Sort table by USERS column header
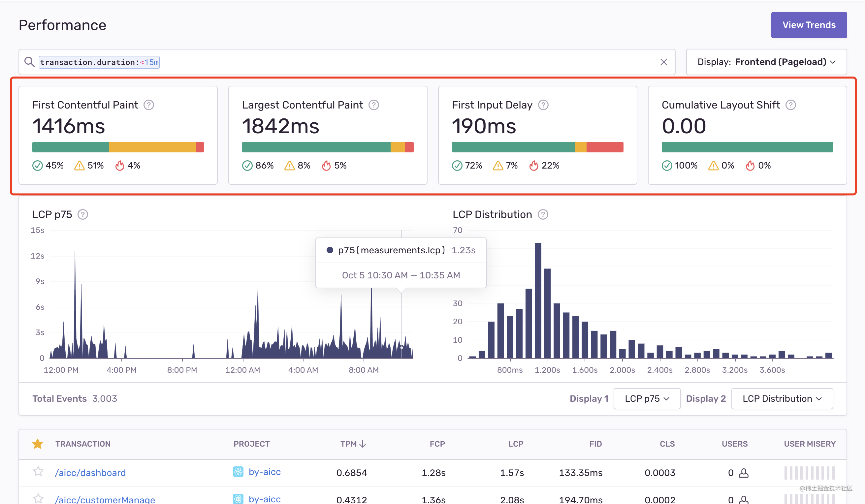Viewport: 865px width, 504px height. pos(734,444)
